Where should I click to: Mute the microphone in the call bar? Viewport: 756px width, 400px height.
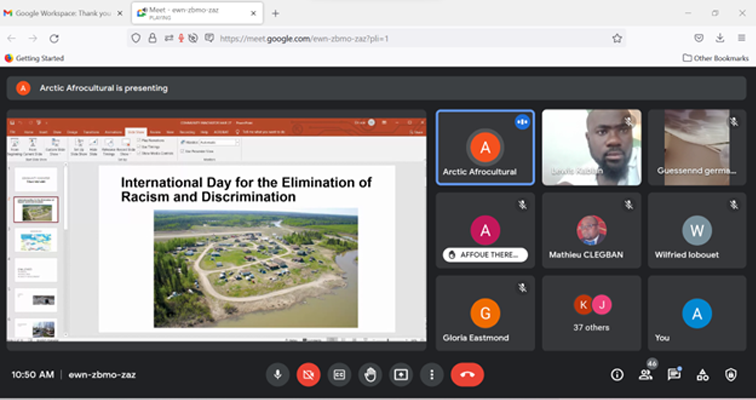click(x=278, y=374)
